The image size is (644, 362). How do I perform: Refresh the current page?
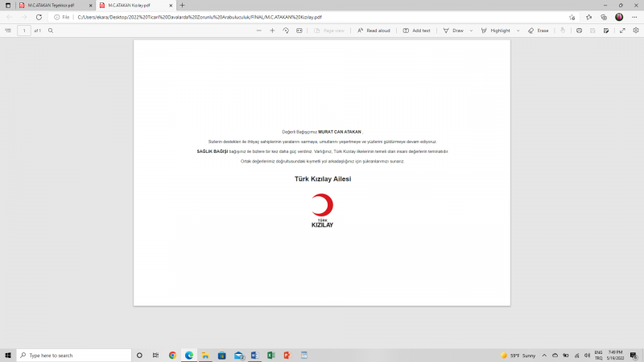click(x=39, y=17)
